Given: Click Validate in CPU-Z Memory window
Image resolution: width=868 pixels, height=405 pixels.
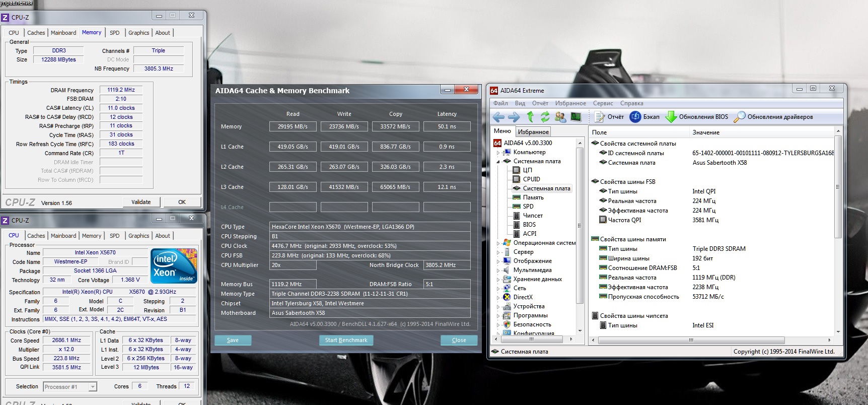Looking at the screenshot, I should tap(141, 202).
